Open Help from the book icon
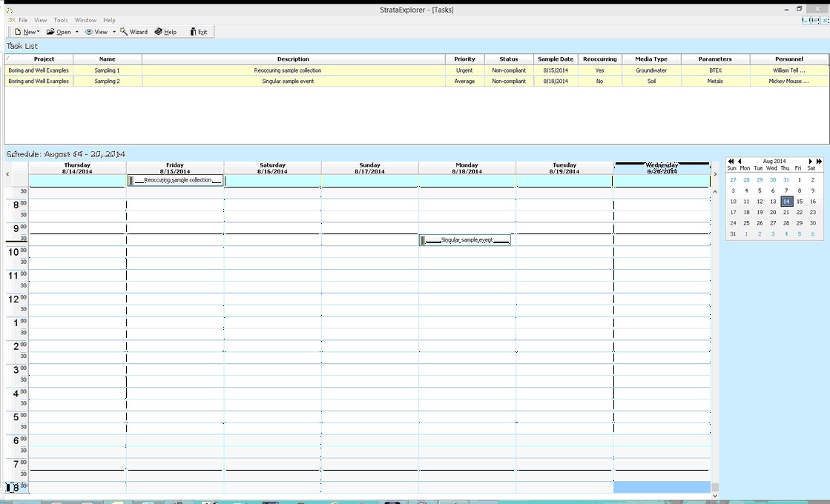This screenshot has height=504, width=830. tap(159, 32)
